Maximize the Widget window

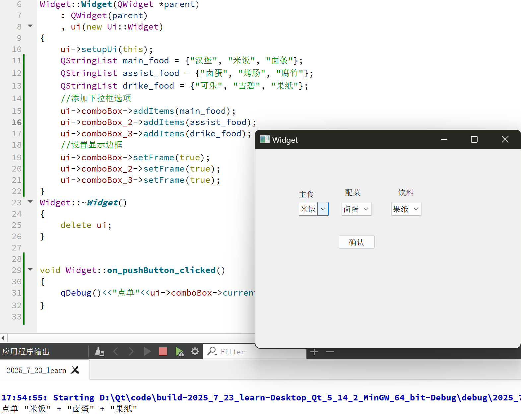coord(474,139)
